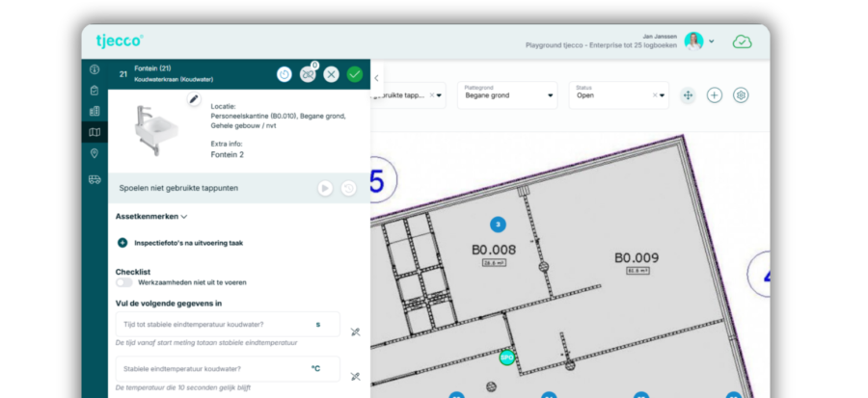Image resolution: width=868 pixels, height=398 pixels.
Task: Open the clipboard tasks sidebar icon
Action: click(x=95, y=91)
